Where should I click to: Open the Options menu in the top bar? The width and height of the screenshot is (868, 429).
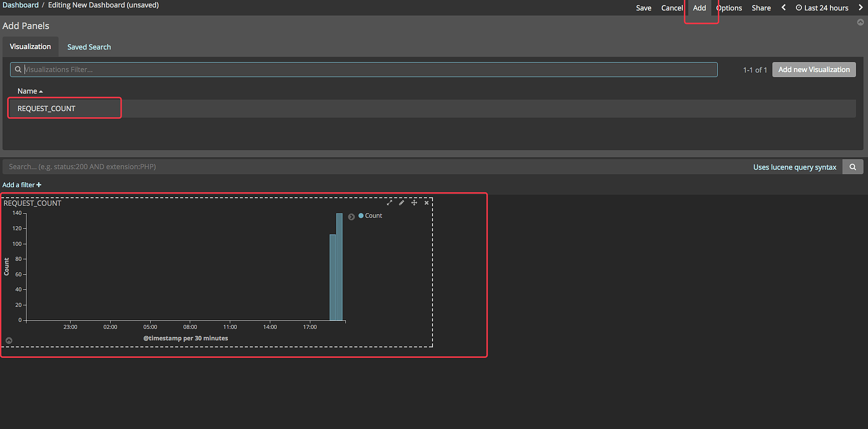729,8
